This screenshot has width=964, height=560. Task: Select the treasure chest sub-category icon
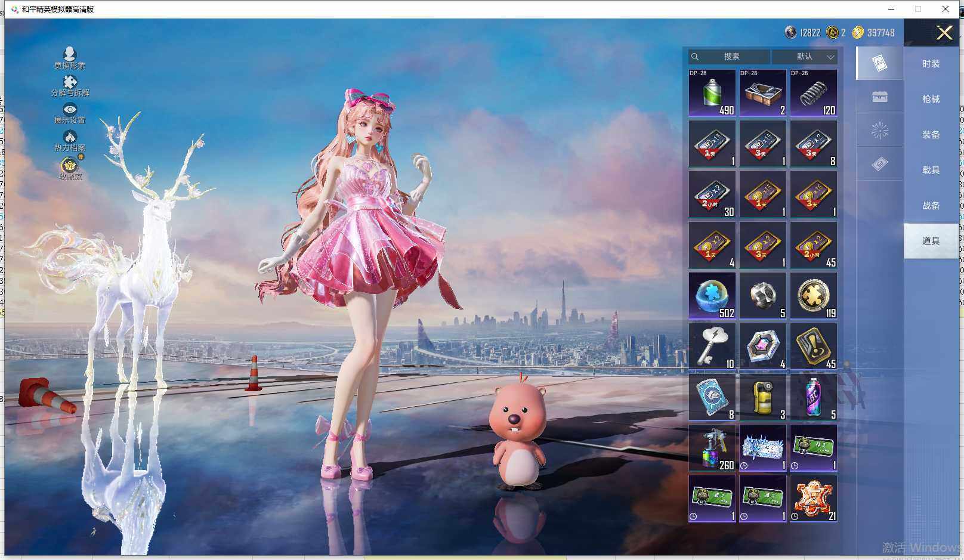(x=879, y=97)
